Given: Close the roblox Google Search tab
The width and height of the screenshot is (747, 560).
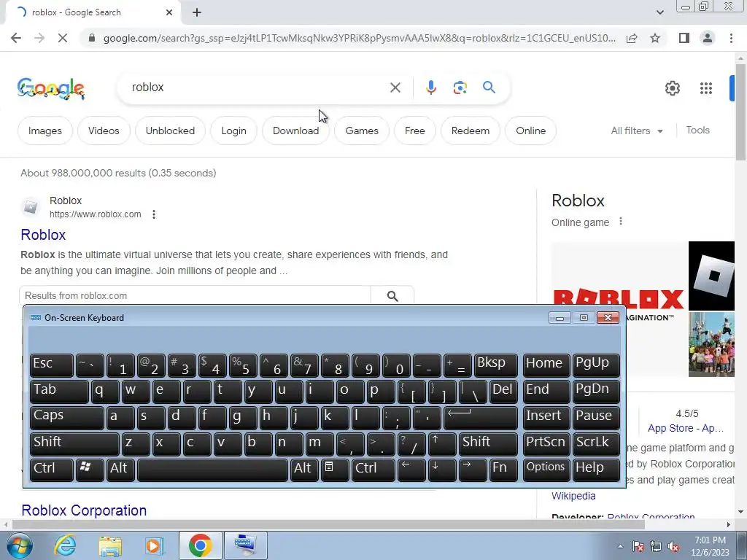Looking at the screenshot, I should click(169, 12).
